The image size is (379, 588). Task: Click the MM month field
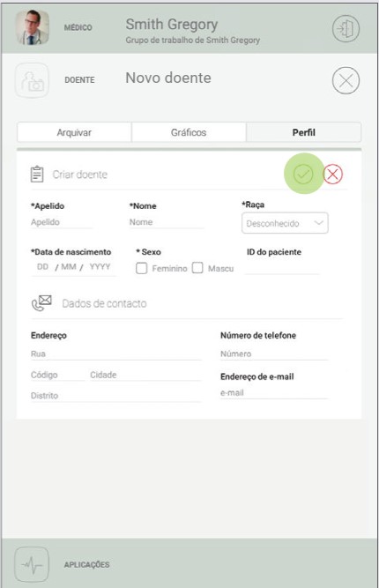pos(69,266)
